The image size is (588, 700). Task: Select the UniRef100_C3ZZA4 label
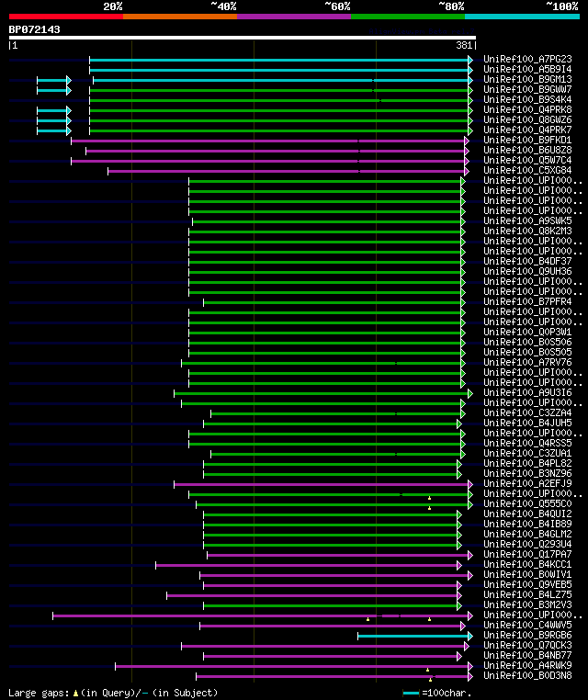pyautogui.click(x=527, y=412)
